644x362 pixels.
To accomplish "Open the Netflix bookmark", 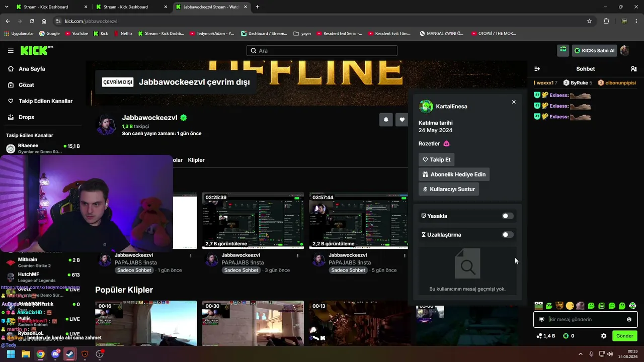I will pyautogui.click(x=123, y=34).
